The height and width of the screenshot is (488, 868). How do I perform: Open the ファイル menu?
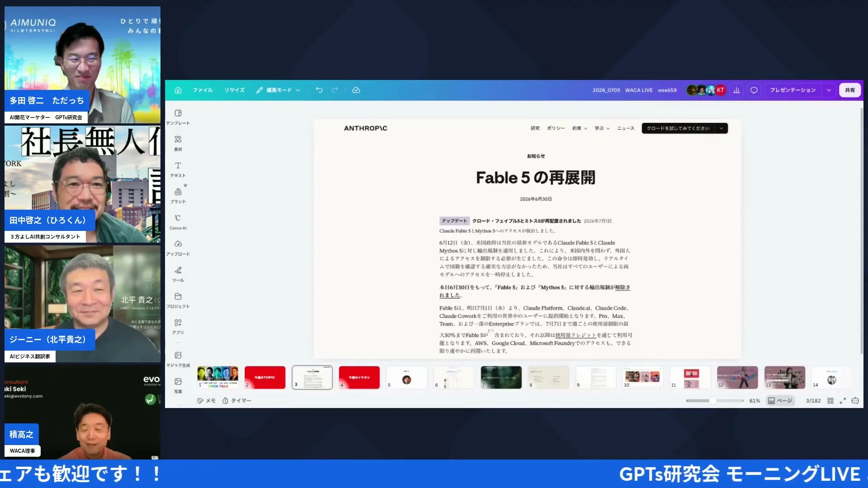tap(203, 90)
